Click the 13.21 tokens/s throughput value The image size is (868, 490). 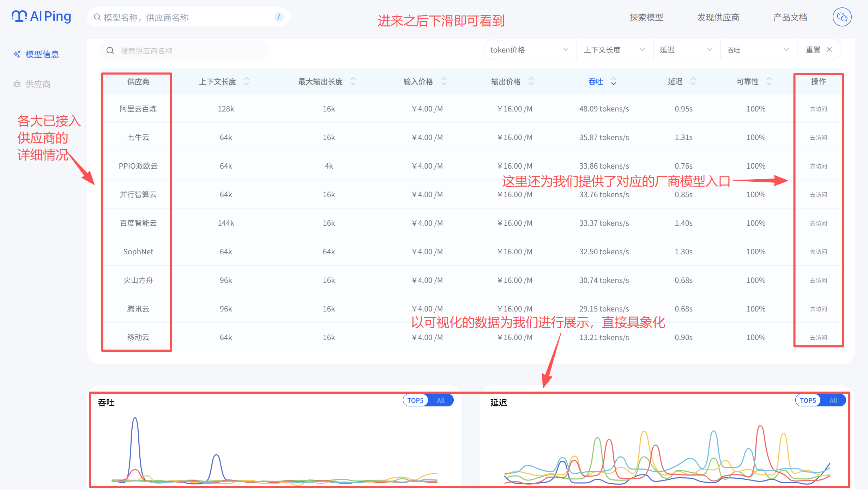tap(604, 337)
